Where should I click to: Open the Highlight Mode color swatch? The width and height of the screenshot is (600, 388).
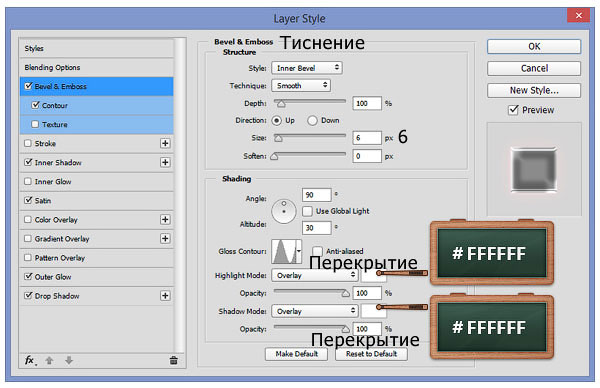pyautogui.click(x=374, y=276)
